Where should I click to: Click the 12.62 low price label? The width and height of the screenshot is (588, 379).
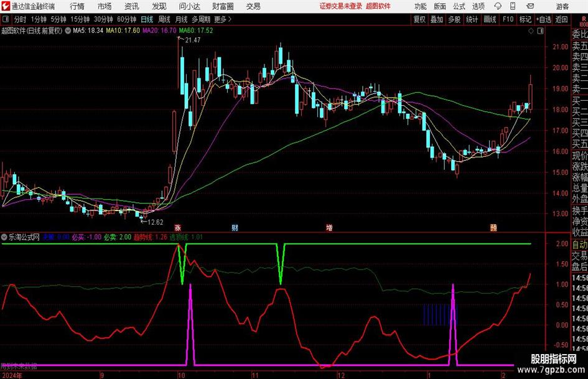tap(156, 222)
